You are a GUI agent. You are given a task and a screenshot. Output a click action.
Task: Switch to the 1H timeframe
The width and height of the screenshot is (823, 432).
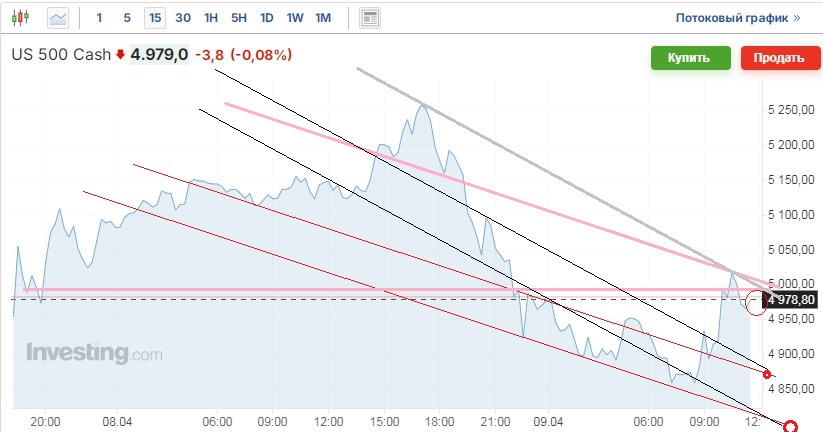coord(211,18)
